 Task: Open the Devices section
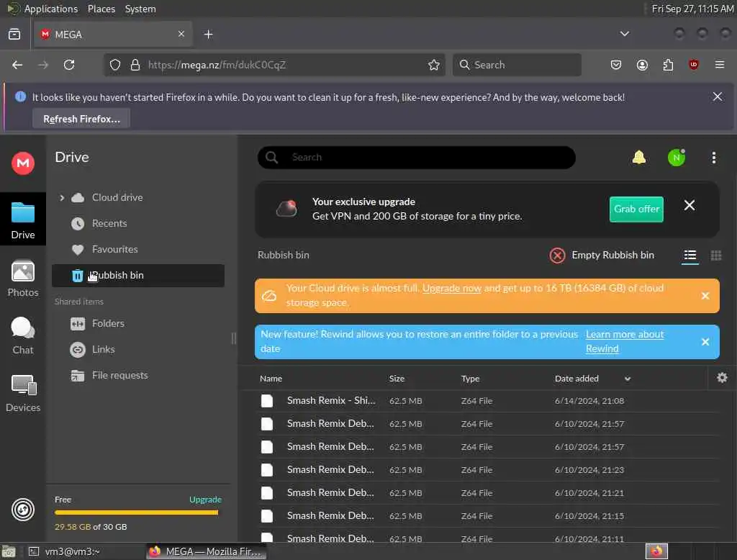pyautogui.click(x=22, y=394)
